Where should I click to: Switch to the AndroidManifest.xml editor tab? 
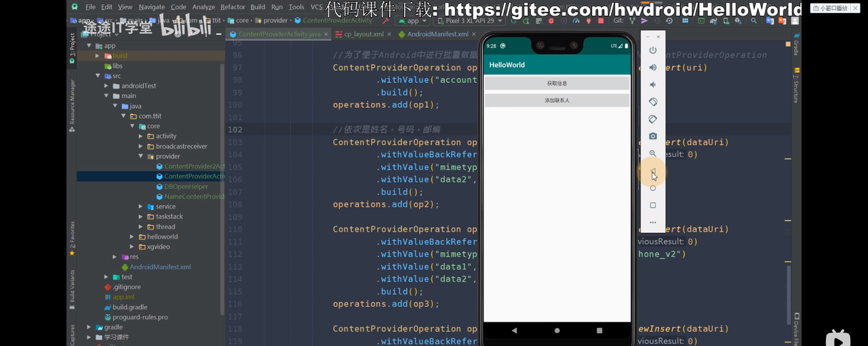437,34
